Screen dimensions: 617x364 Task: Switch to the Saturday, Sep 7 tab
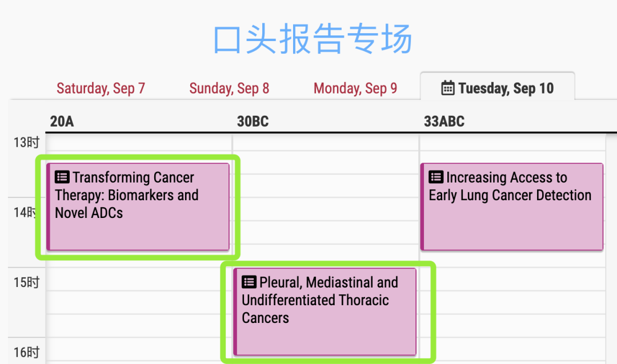coord(101,88)
